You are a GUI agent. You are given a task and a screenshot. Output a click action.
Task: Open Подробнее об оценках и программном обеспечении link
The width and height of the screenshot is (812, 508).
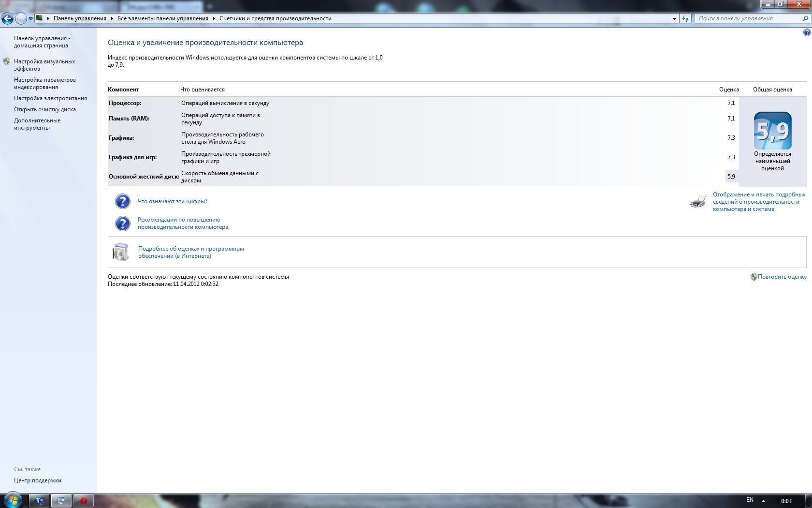tap(191, 252)
